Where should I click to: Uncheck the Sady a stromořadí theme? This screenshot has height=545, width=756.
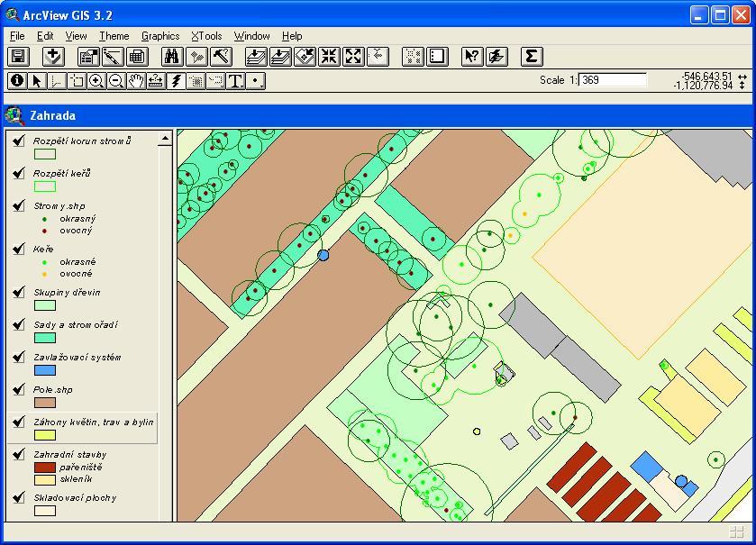point(19,324)
